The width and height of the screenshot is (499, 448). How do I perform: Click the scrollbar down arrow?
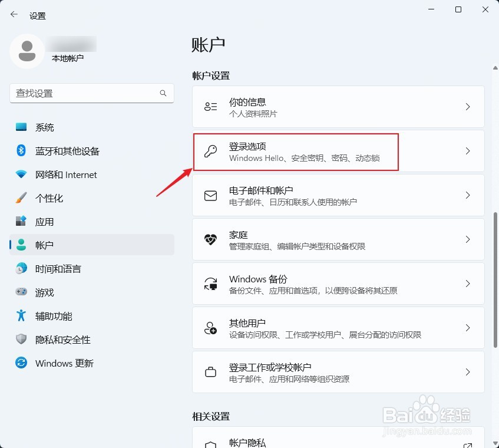coord(495,443)
